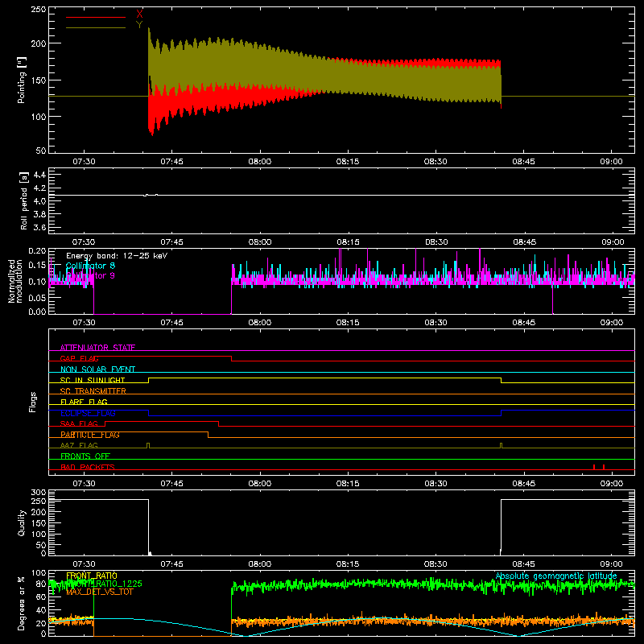Click the 08:45 time label under Quality plot
Screen dimensions: 644x644
click(524, 564)
